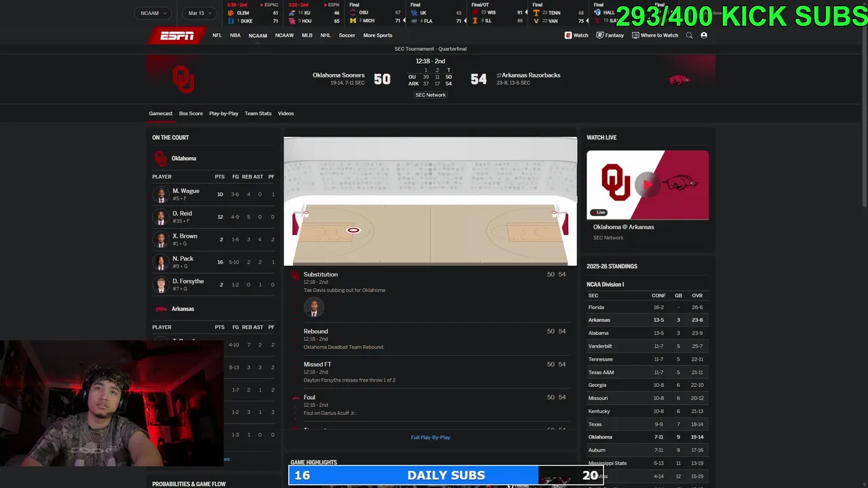Click N. Pack's player headshot

(x=161, y=262)
